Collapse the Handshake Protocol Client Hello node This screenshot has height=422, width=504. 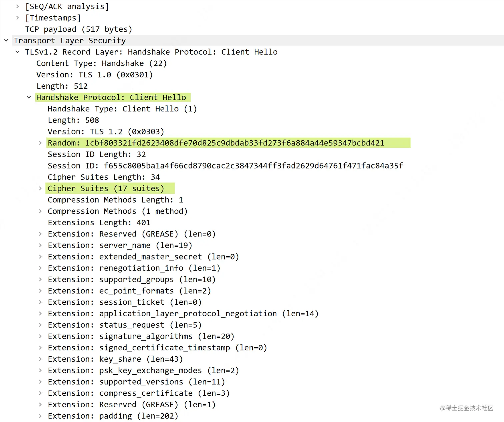point(29,97)
